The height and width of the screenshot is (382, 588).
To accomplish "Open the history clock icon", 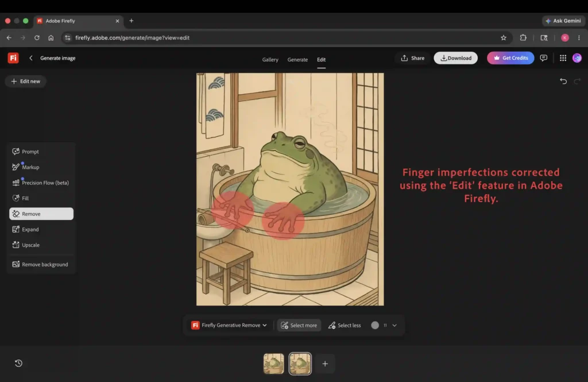I will click(x=18, y=363).
